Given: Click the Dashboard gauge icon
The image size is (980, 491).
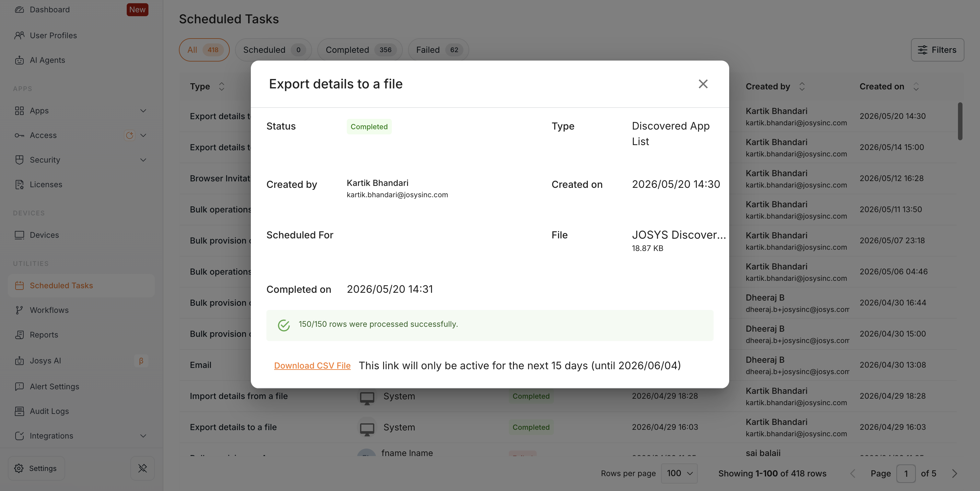Looking at the screenshot, I should pos(19,9).
